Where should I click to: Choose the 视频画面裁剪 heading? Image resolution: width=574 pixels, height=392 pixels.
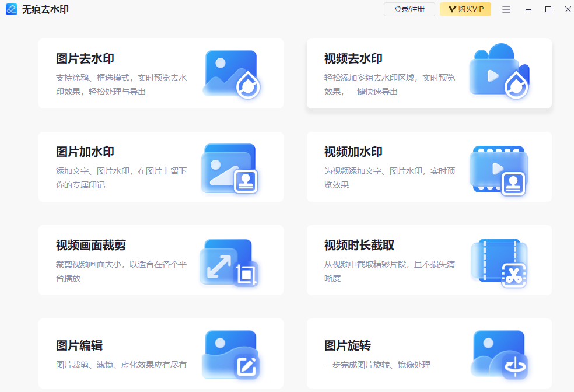[91, 245]
